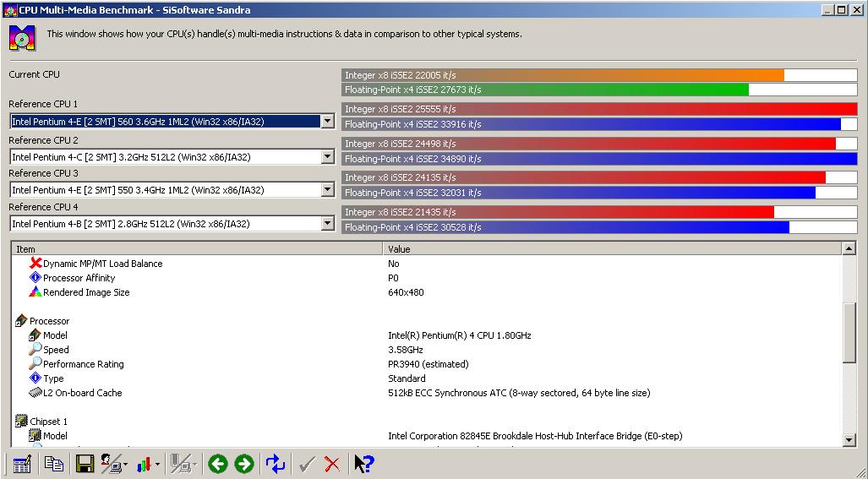Viewport: 868px width, 479px height.
Task: Open the Reference CPU 1 dropdown
Action: pyautogui.click(x=328, y=121)
